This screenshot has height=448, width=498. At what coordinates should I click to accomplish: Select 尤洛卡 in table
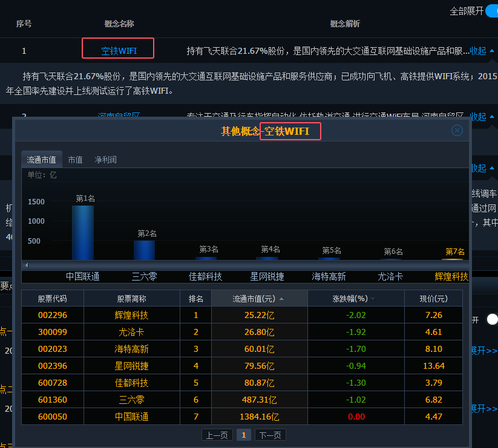(131, 332)
